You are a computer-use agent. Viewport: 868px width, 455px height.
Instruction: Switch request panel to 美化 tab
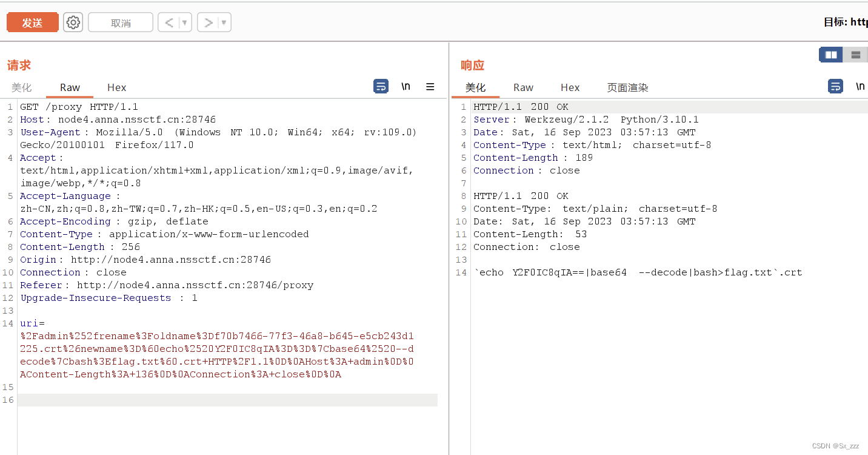[x=22, y=87]
